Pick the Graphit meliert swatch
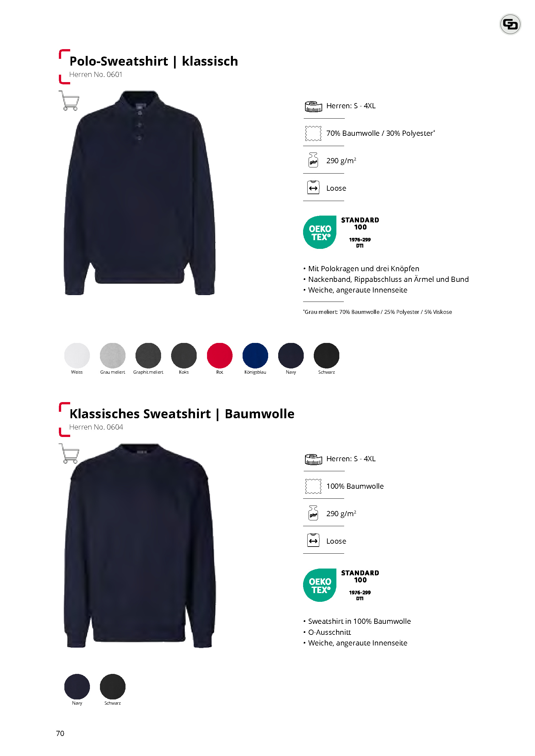 (x=148, y=356)
